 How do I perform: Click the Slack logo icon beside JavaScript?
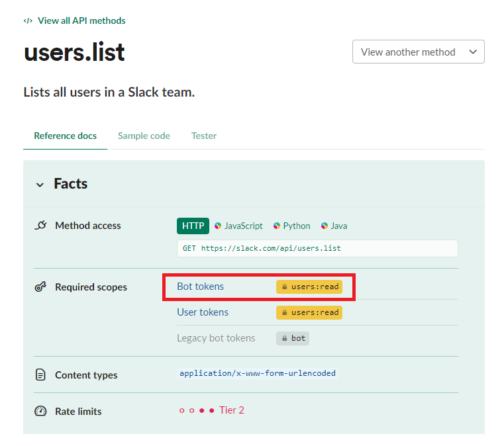pos(218,226)
